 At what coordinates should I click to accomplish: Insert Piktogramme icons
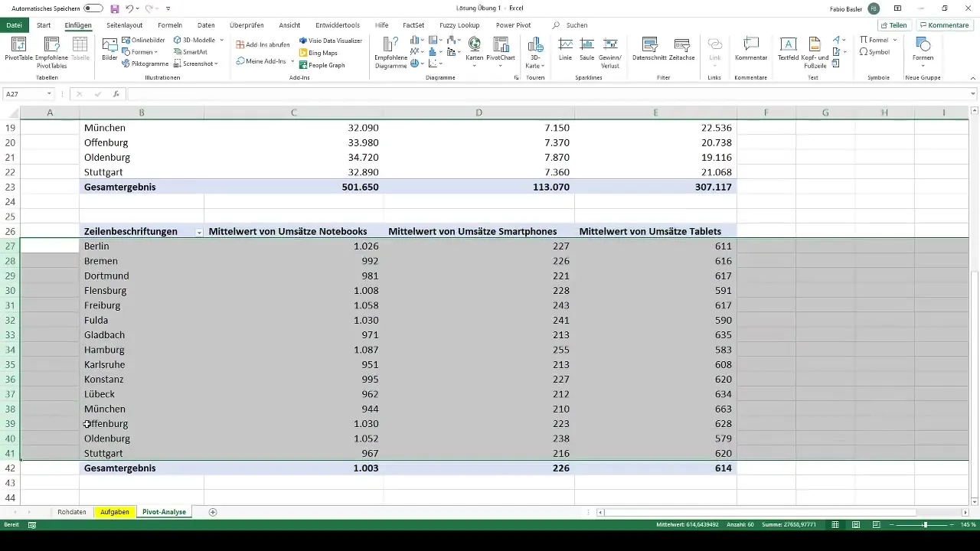pyautogui.click(x=145, y=64)
